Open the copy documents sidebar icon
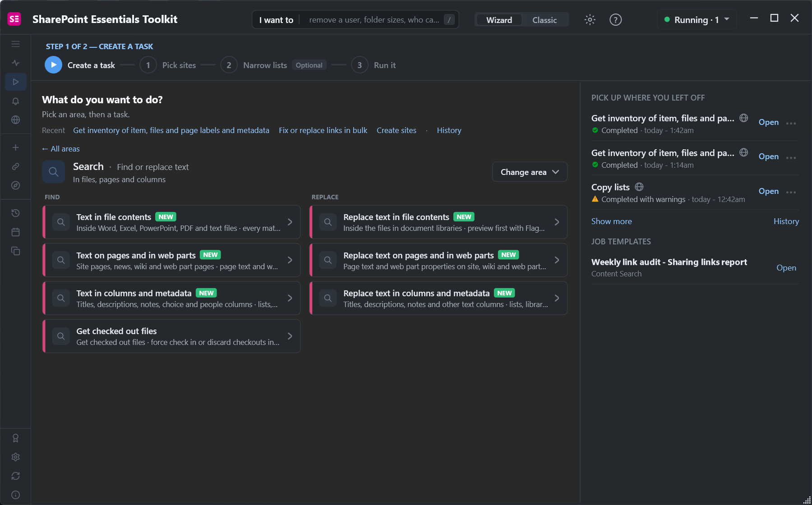 15,251
